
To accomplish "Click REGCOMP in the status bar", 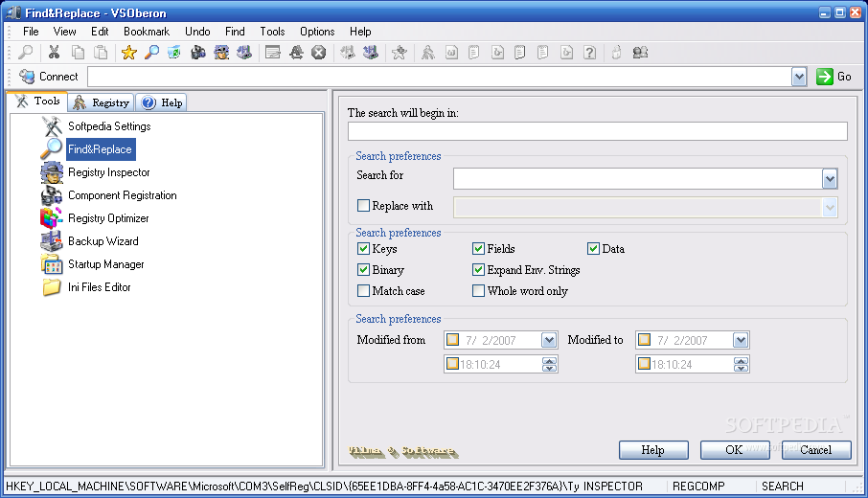I will [x=698, y=487].
